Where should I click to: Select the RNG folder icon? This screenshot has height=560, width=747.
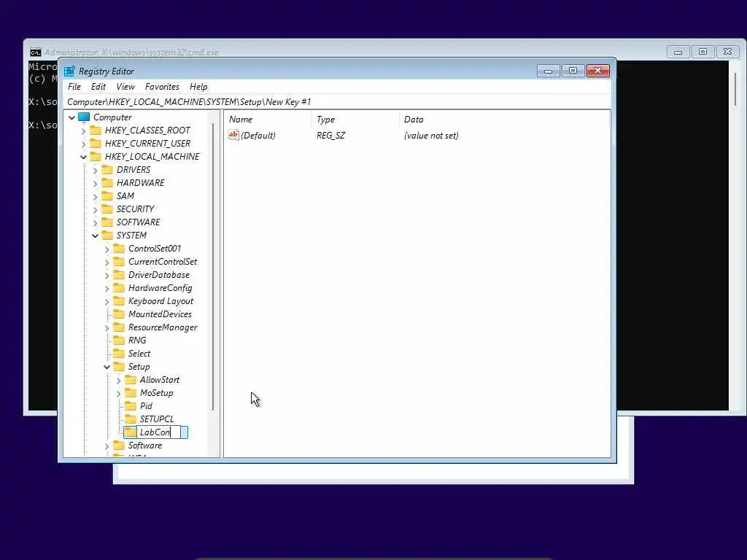tap(119, 340)
